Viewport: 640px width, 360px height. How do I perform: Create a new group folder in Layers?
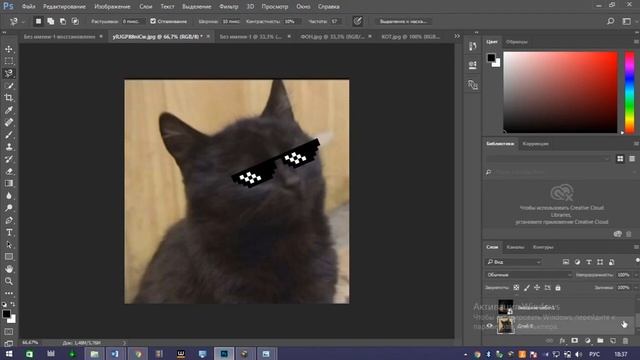click(600, 340)
